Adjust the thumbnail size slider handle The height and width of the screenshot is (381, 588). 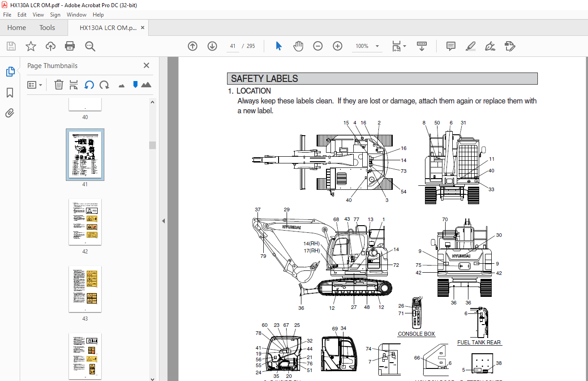(135, 85)
